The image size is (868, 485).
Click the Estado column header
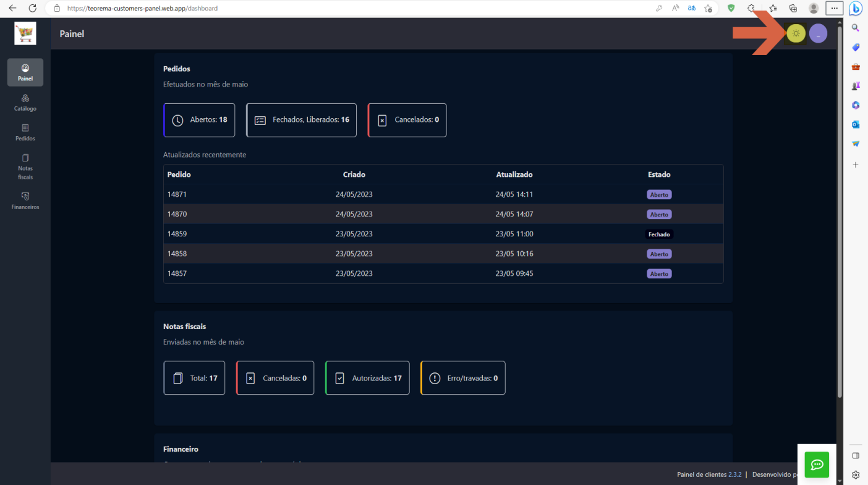tap(659, 174)
